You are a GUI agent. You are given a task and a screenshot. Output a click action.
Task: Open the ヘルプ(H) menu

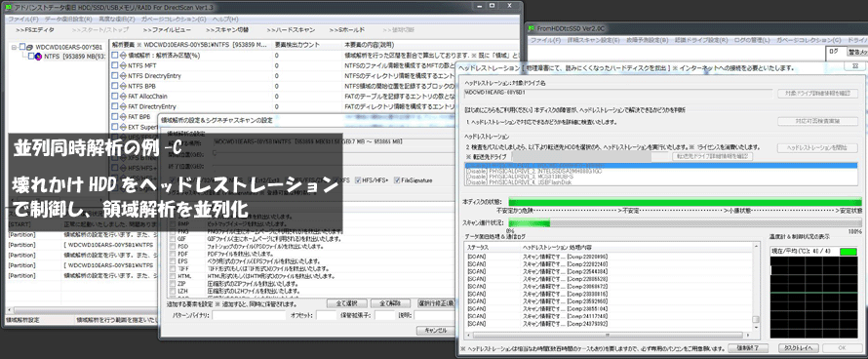point(226,19)
